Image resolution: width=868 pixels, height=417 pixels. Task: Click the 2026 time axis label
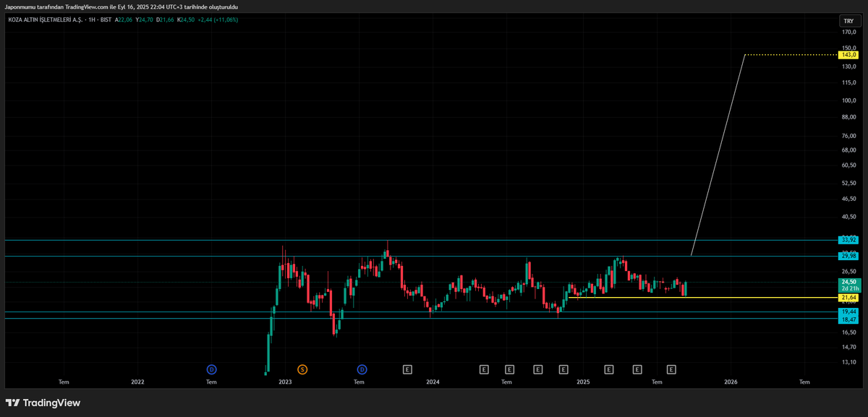coord(731,381)
